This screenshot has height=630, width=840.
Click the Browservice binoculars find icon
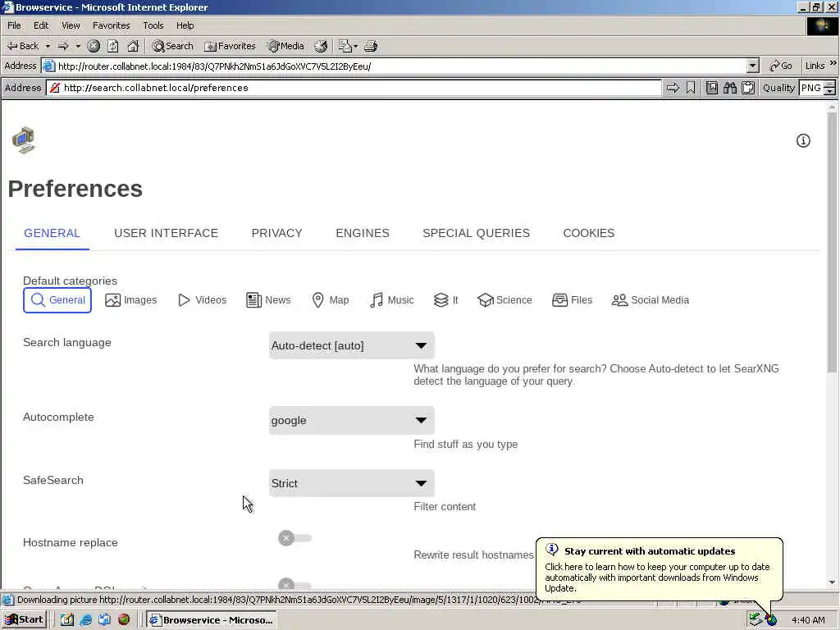click(729, 88)
